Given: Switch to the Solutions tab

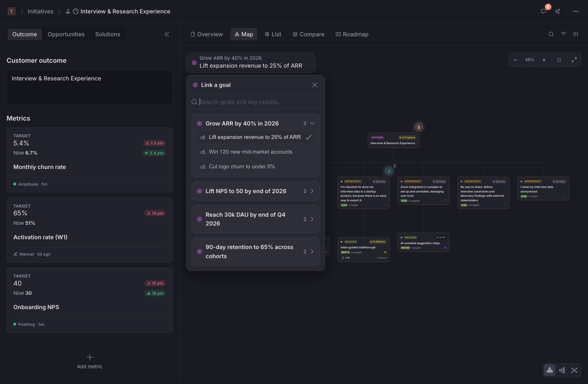Looking at the screenshot, I should pyautogui.click(x=108, y=34).
